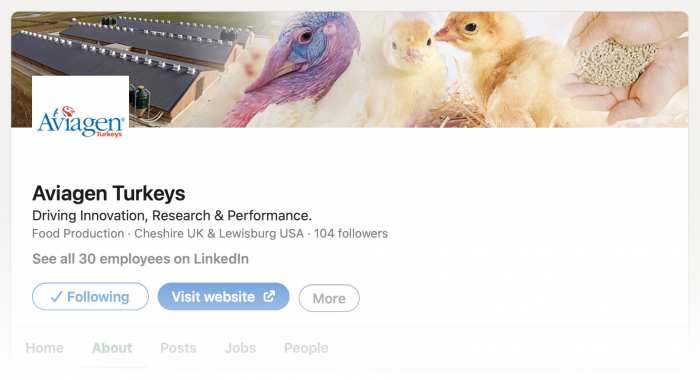
Task: Open the Visit website button
Action: click(x=223, y=296)
